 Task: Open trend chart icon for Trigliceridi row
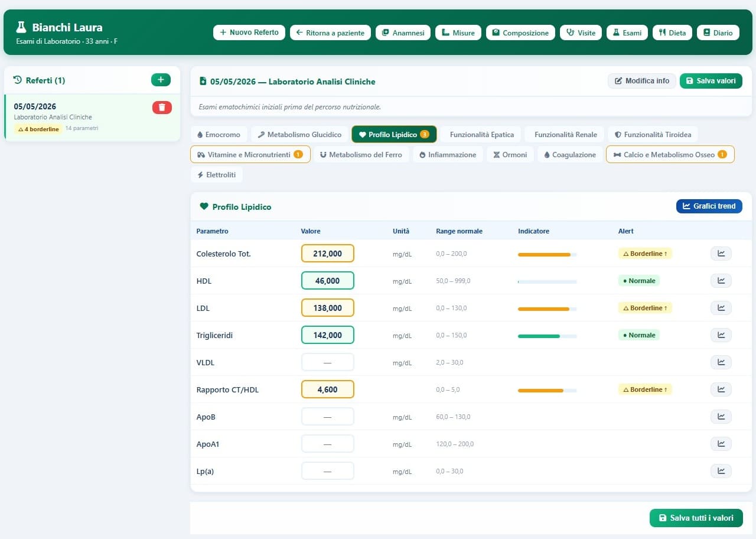721,335
